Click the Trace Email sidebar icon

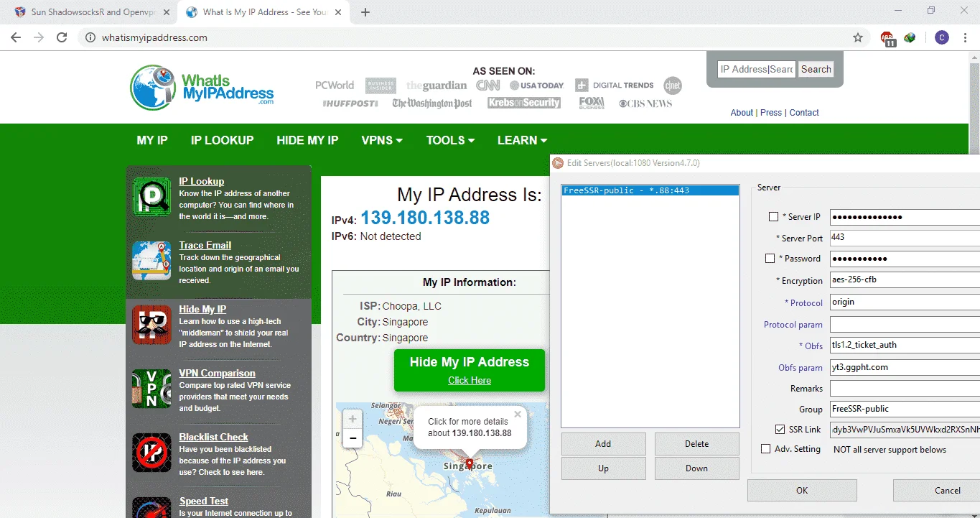[x=151, y=261]
